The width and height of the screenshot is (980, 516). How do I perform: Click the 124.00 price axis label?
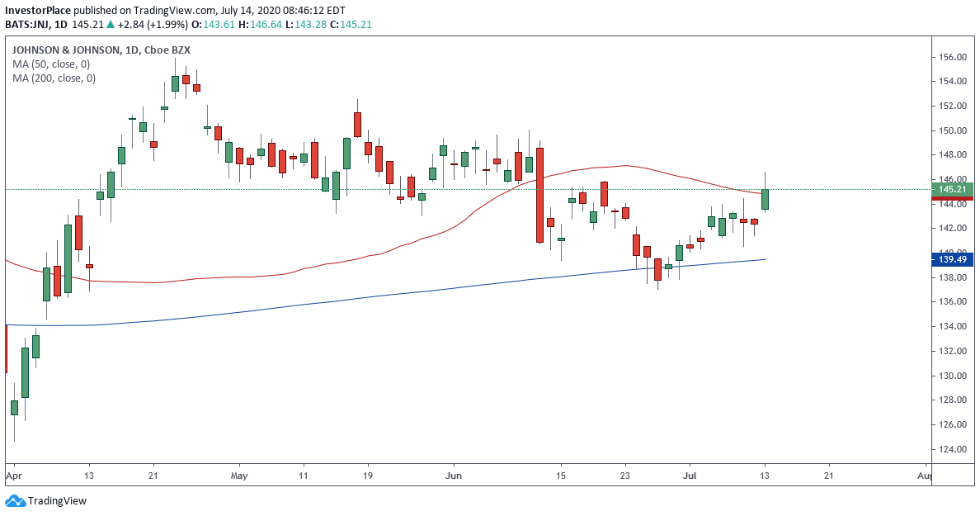(953, 449)
